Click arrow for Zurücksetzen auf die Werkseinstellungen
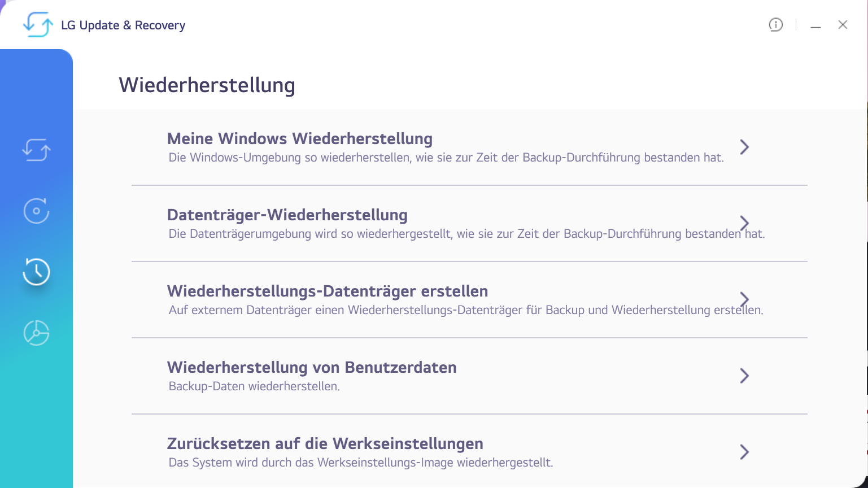Image resolution: width=868 pixels, height=488 pixels. coord(744,452)
